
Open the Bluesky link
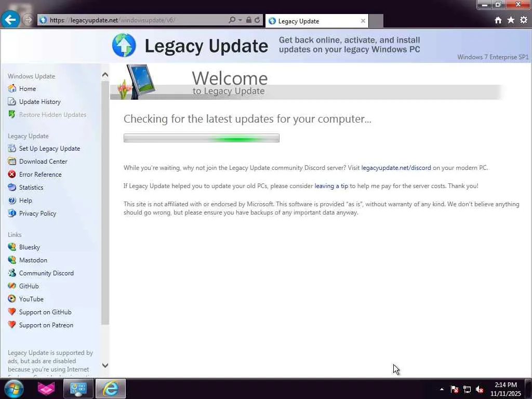pos(30,247)
